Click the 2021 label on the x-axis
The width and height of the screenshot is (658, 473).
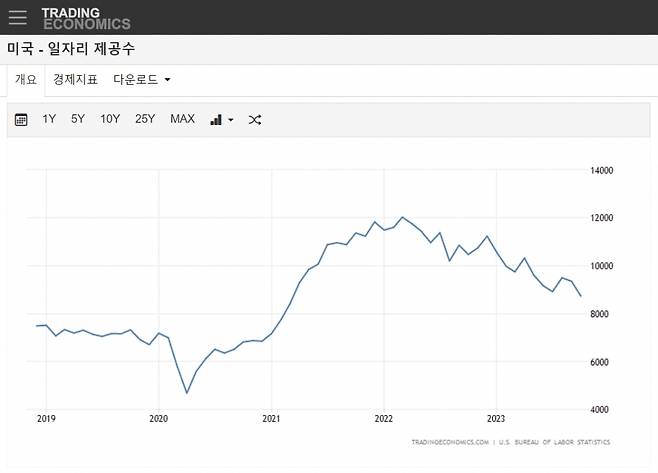(271, 421)
